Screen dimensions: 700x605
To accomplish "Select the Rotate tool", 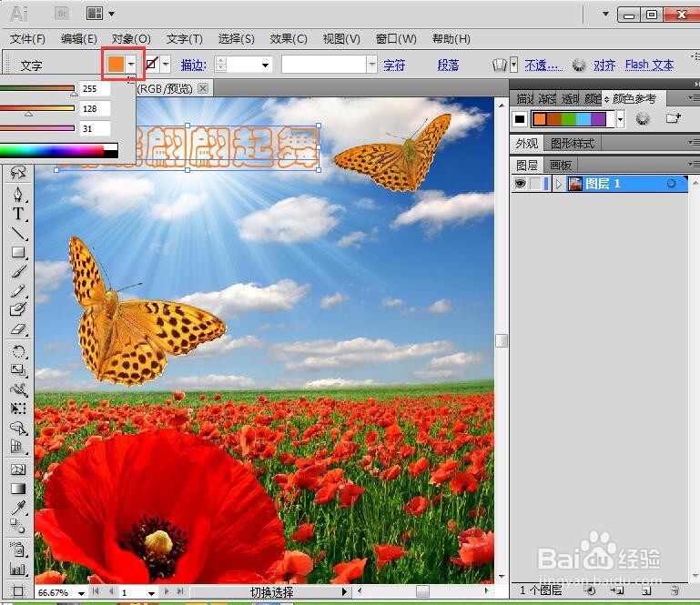I will (18, 351).
